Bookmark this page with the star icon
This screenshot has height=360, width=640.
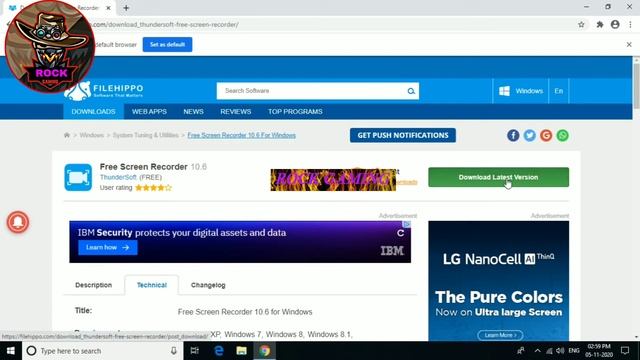point(581,24)
